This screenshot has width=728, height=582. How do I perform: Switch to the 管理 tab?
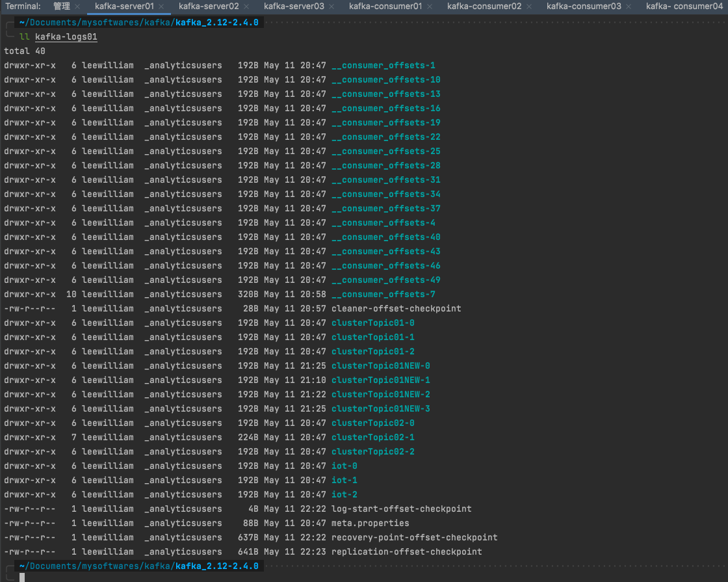coord(62,7)
